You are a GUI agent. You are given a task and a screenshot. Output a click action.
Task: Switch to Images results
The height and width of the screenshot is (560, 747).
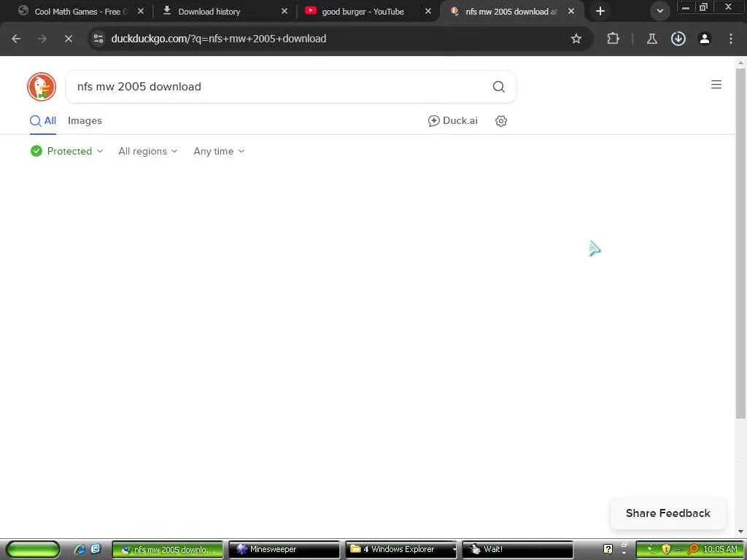point(85,121)
